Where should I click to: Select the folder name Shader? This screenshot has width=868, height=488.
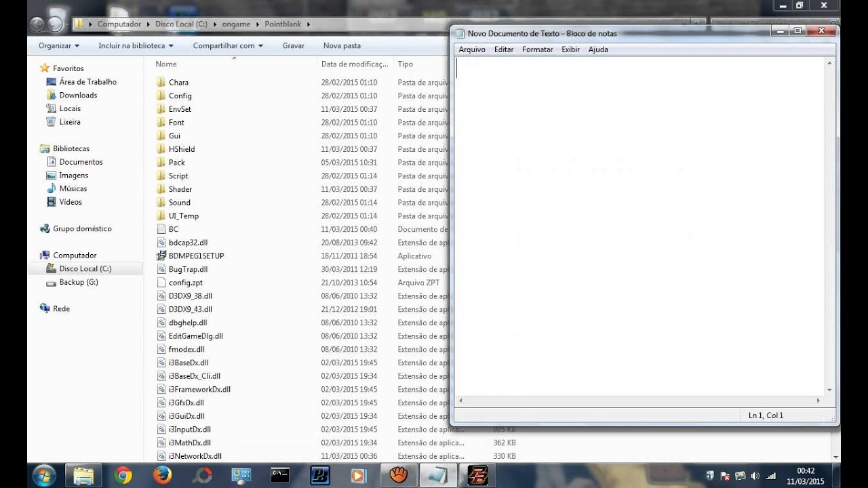click(180, 189)
